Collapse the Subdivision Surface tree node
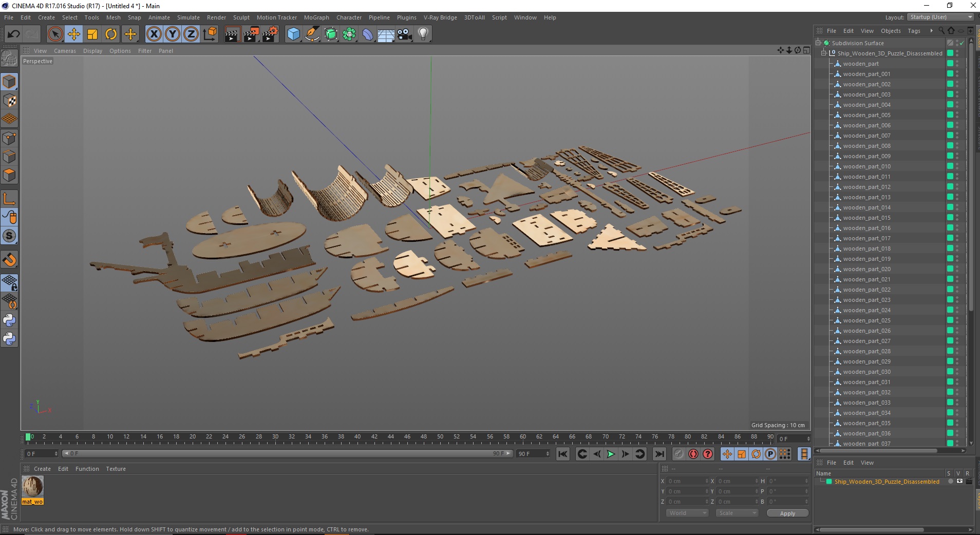 818,43
